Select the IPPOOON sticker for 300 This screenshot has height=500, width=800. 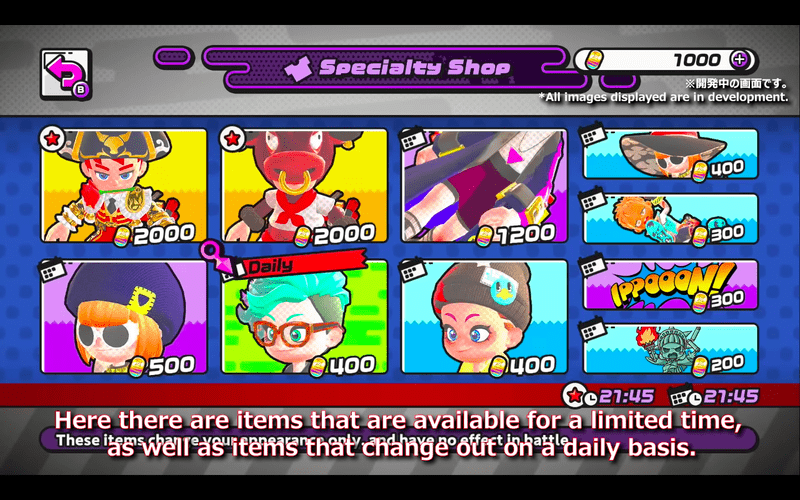pyautogui.click(x=670, y=285)
